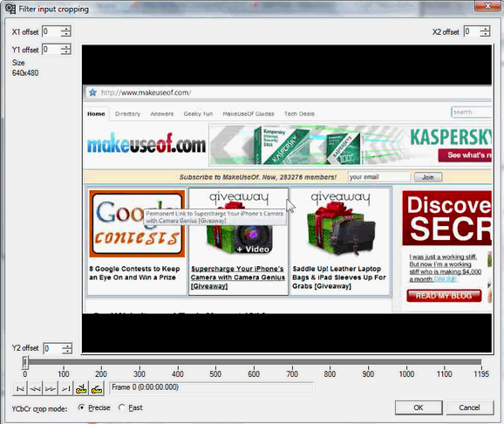
Task: Click the Frame 0 time readout field
Action: 212,387
